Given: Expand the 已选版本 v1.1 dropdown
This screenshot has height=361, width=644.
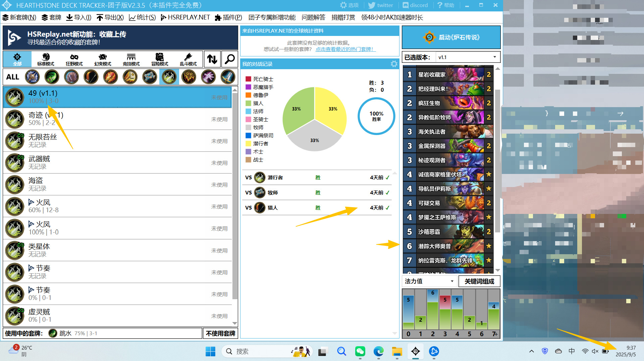Looking at the screenshot, I should pyautogui.click(x=468, y=57).
